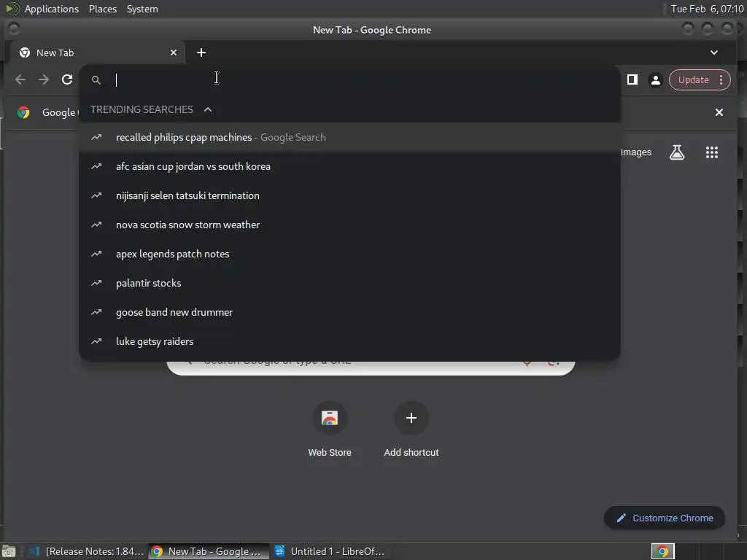747x560 pixels.
Task: Select suggestion goose band new drummer
Action: [x=349, y=312]
